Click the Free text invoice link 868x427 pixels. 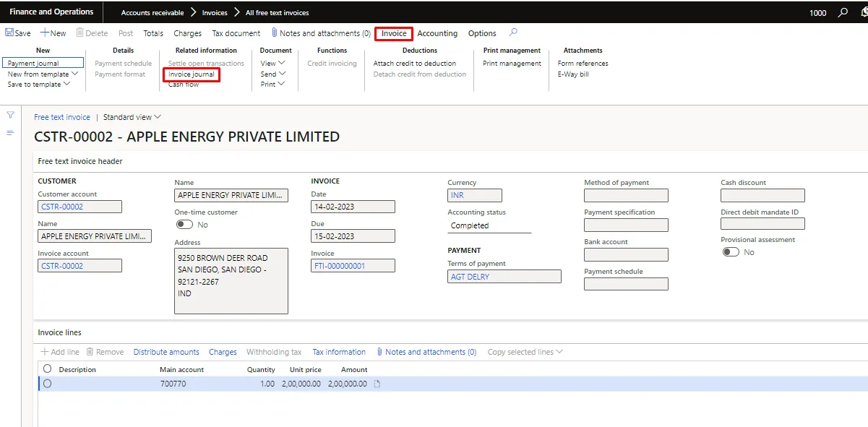point(62,117)
